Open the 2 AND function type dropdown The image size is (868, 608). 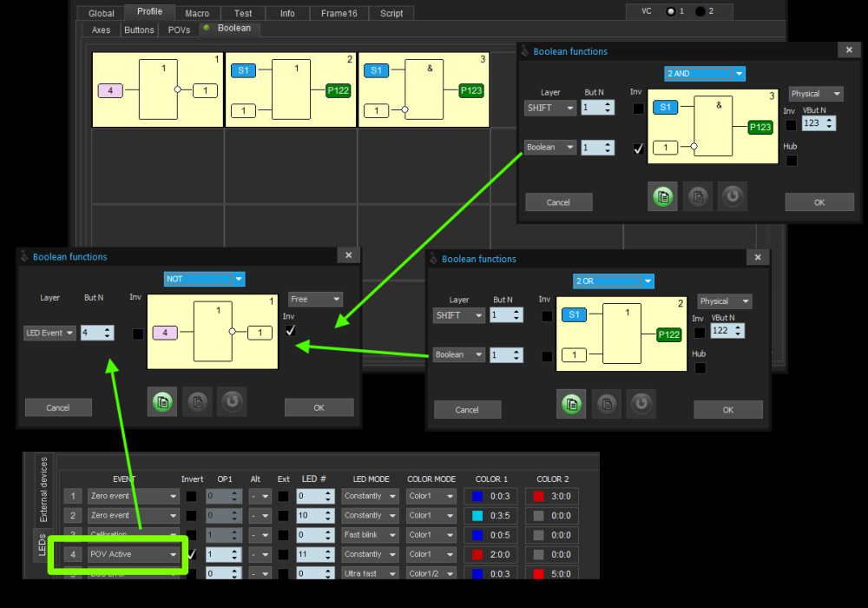click(705, 74)
